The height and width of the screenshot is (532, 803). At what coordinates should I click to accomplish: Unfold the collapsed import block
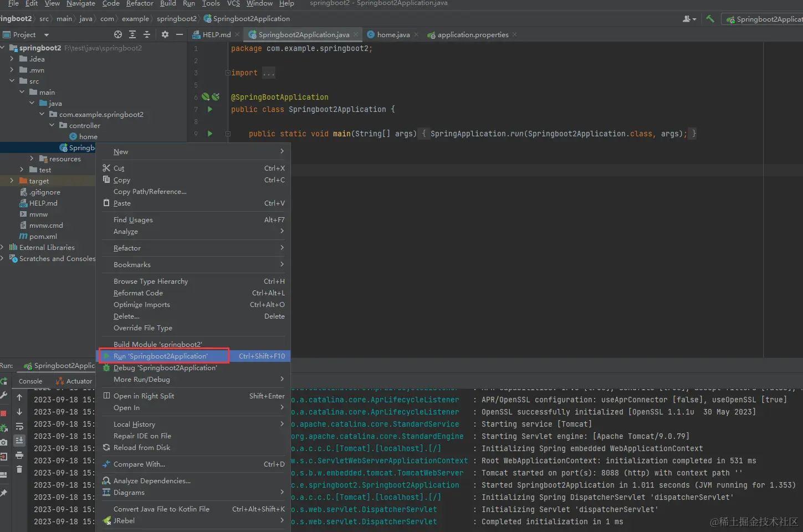point(228,73)
